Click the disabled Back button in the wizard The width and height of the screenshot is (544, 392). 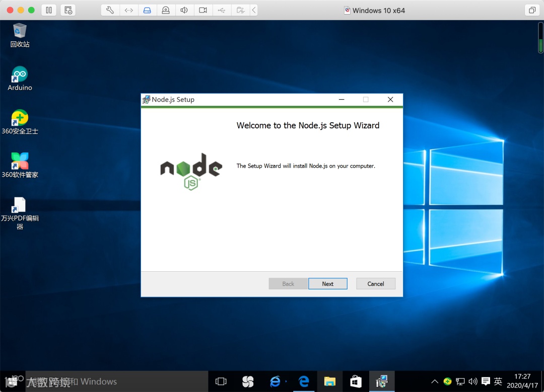(288, 283)
